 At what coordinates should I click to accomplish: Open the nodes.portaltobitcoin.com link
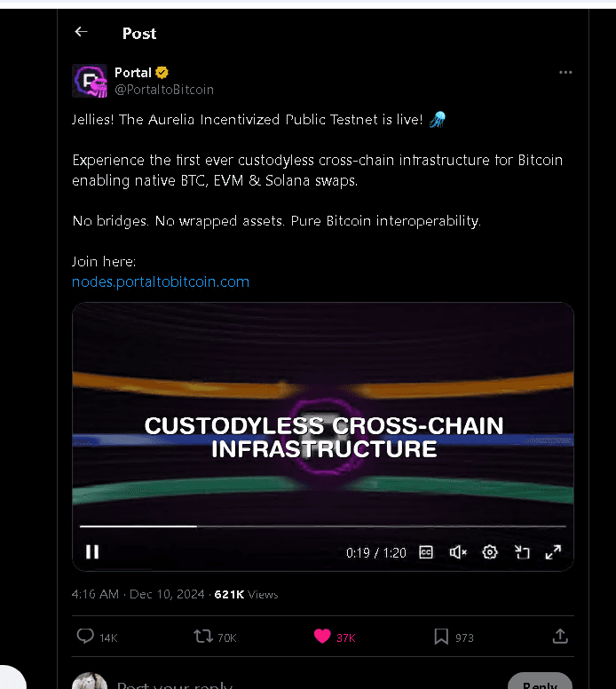click(161, 281)
